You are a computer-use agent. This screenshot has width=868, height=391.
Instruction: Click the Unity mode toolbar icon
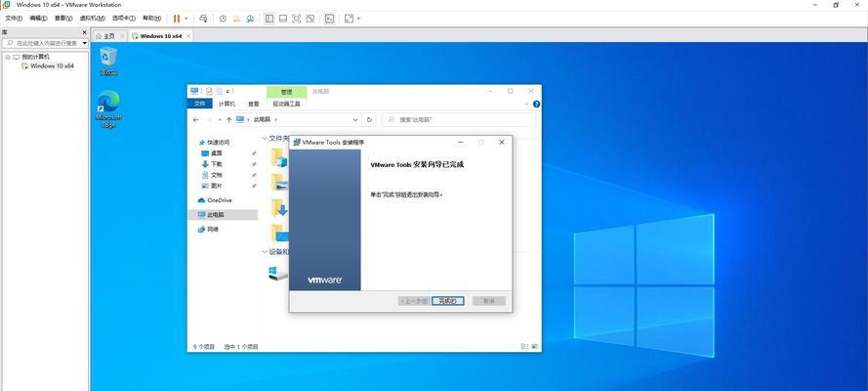(x=310, y=19)
